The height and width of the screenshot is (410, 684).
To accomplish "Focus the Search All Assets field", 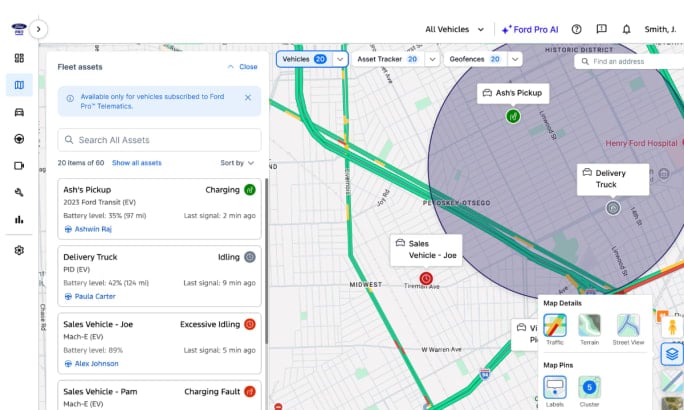I will (160, 140).
